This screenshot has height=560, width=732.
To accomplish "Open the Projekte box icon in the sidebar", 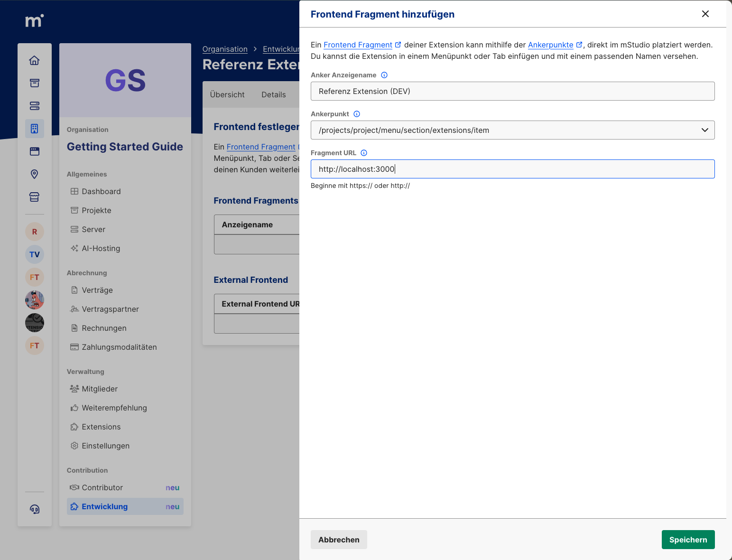I will point(34,83).
